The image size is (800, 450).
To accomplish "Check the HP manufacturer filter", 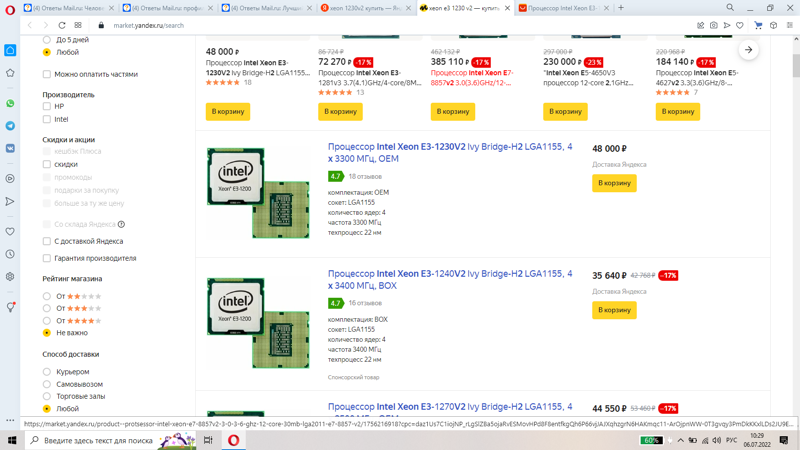I will [46, 106].
